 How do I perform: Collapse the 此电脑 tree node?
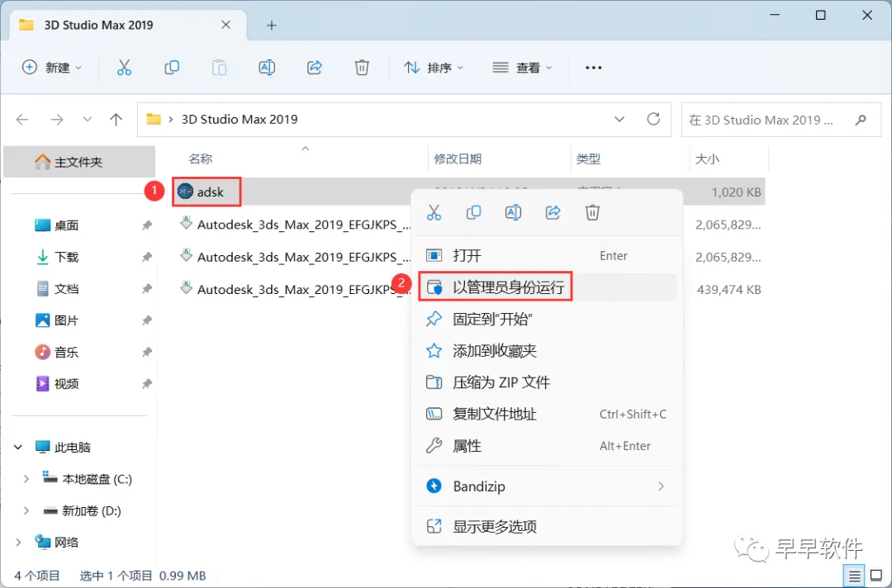click(18, 448)
